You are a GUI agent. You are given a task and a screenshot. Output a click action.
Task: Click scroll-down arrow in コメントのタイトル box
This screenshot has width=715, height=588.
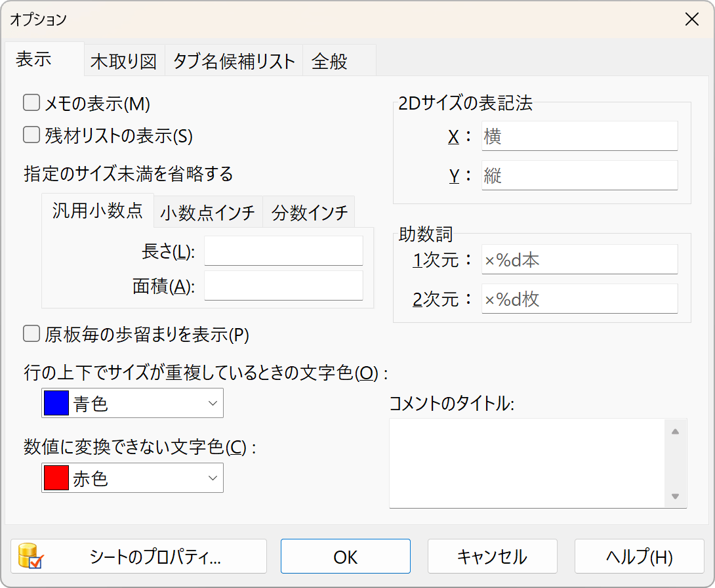coord(675,496)
